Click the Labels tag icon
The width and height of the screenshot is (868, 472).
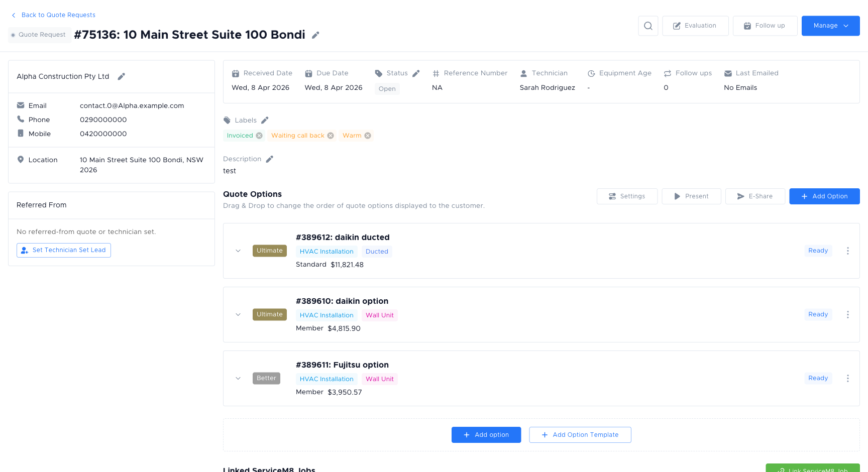pos(227,121)
